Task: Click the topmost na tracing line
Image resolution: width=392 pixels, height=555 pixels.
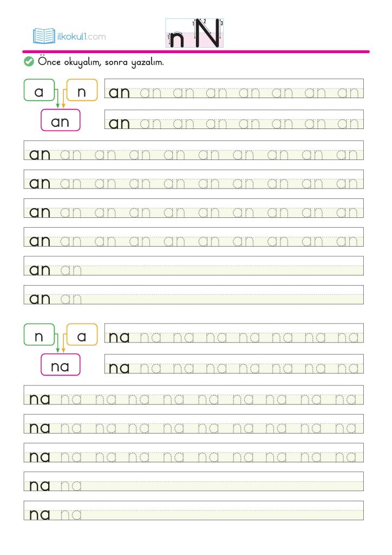Action: coord(233,334)
